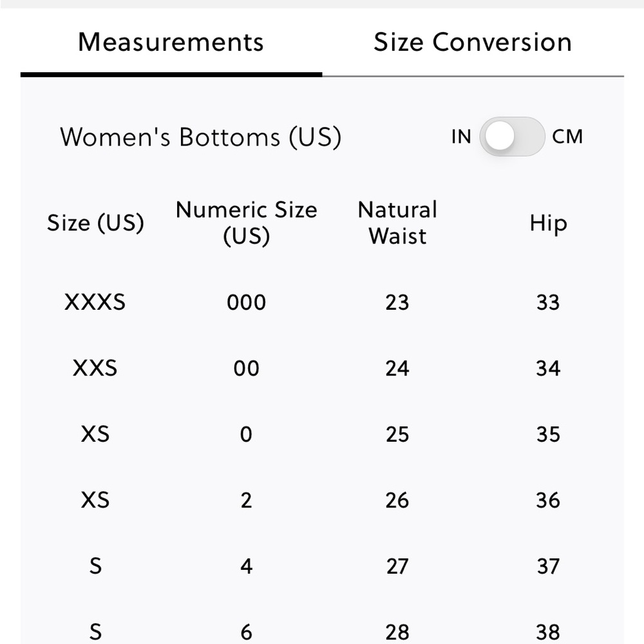Switch to the Size Conversion tab
This screenshot has height=644, width=644.
pyautogui.click(x=473, y=43)
